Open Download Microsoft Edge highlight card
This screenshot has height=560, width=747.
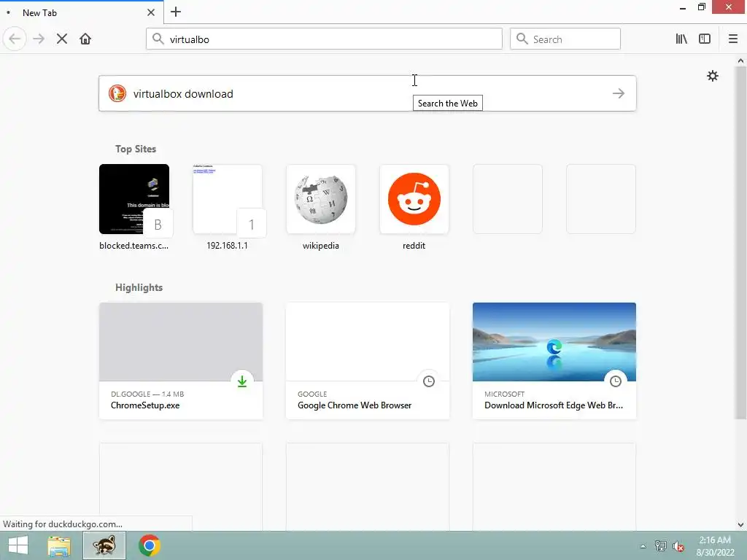(554, 361)
